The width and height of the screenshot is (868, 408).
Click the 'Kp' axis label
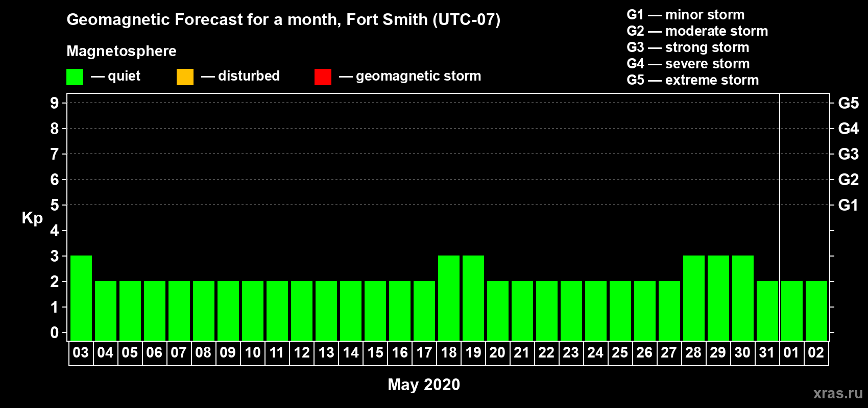click(x=32, y=218)
